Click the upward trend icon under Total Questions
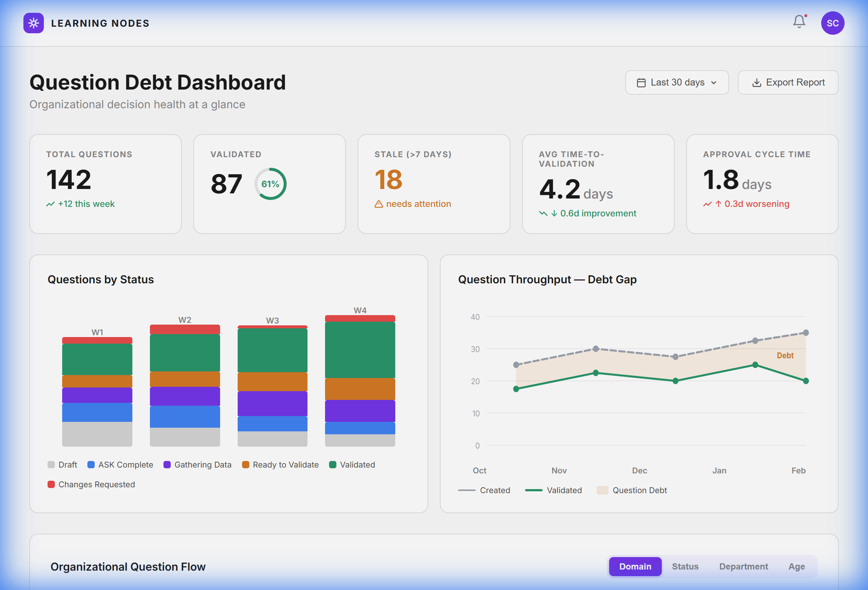868x590 pixels. click(x=50, y=204)
